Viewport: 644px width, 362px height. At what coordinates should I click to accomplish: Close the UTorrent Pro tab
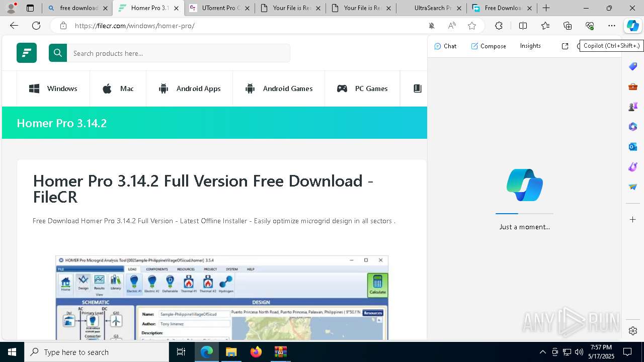coord(247,8)
